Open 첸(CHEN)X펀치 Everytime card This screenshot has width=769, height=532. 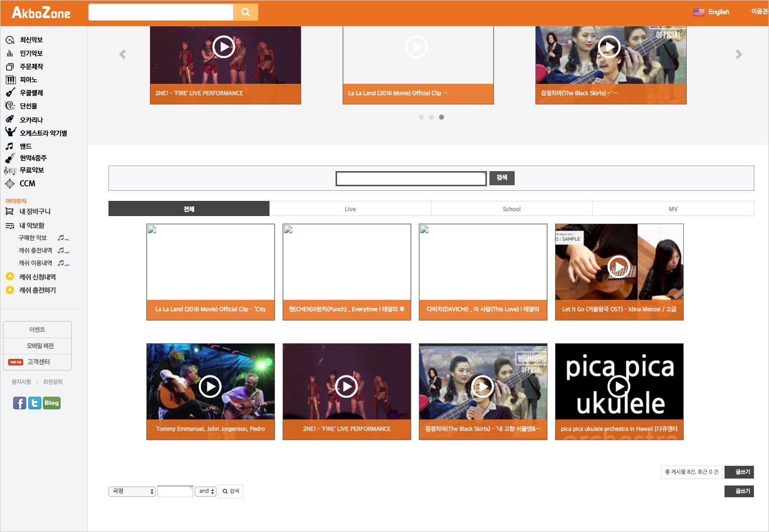coord(347,272)
